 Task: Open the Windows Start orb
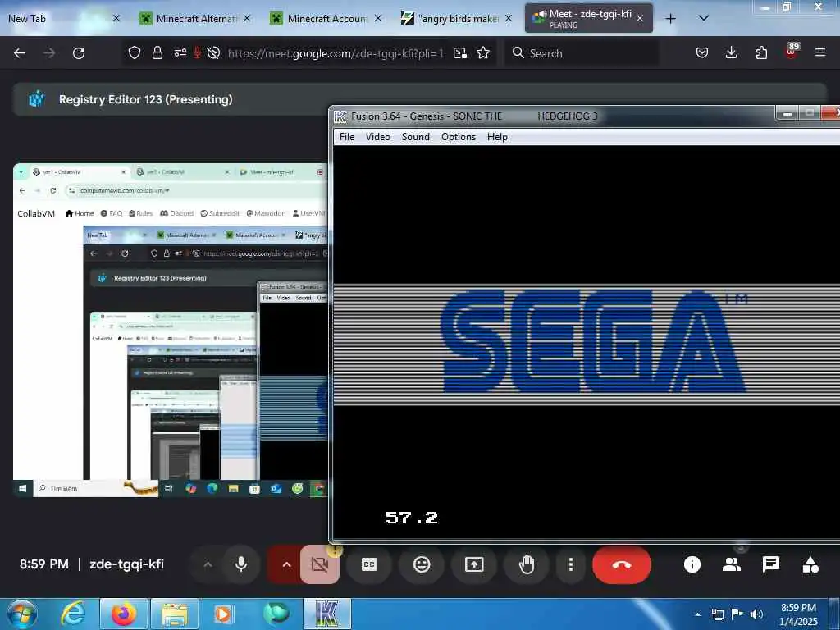pyautogui.click(x=21, y=614)
